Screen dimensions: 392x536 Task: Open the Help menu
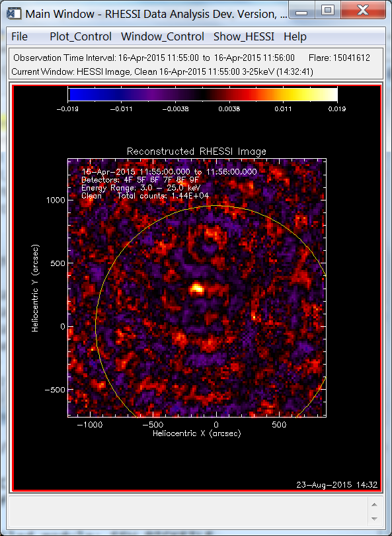click(x=295, y=36)
